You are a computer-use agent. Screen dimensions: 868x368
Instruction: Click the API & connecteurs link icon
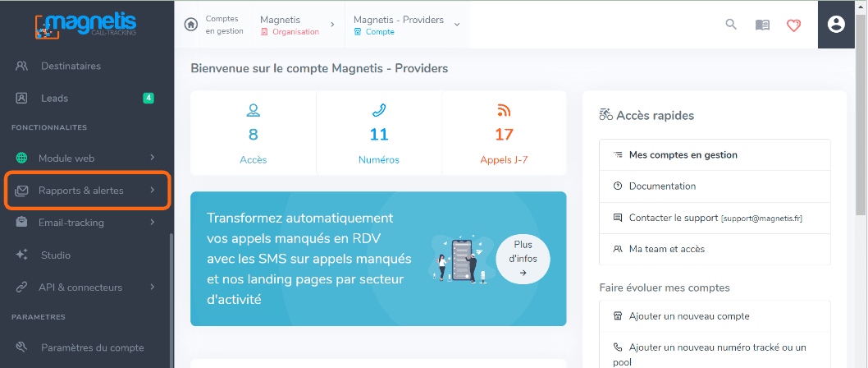[x=21, y=287]
